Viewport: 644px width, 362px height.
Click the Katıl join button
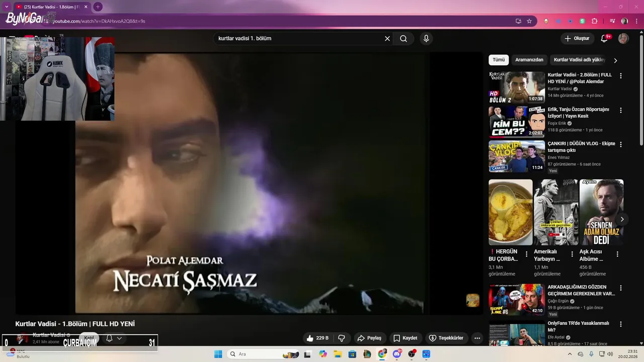point(89,338)
